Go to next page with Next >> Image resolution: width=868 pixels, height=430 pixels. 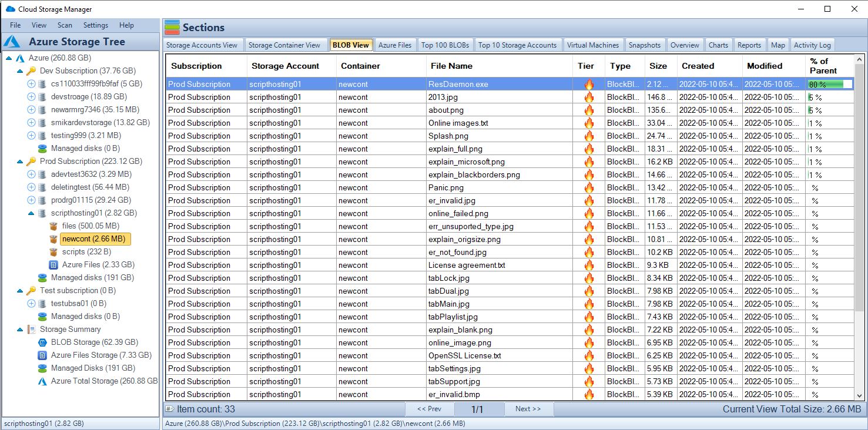click(528, 409)
